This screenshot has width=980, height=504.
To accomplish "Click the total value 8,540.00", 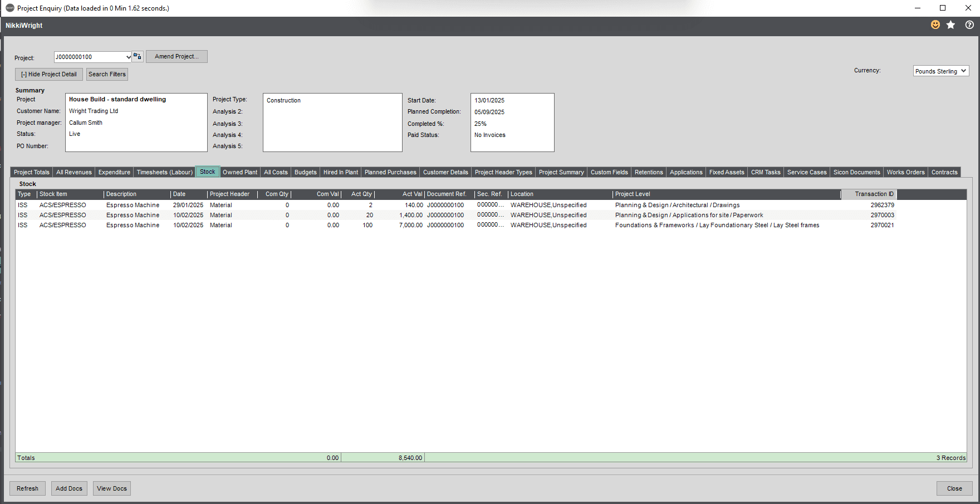I will click(410, 458).
